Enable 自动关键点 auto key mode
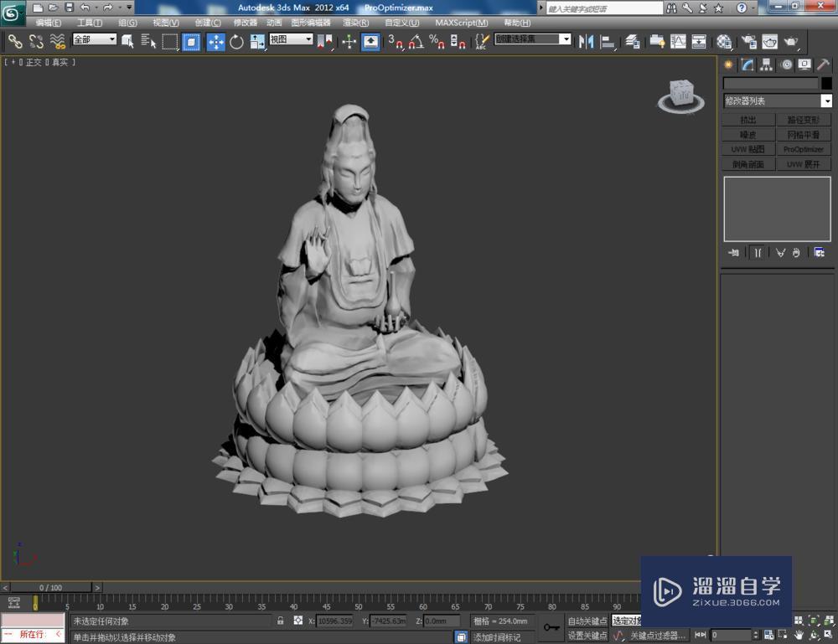The height and width of the screenshot is (644, 838). pos(587,621)
